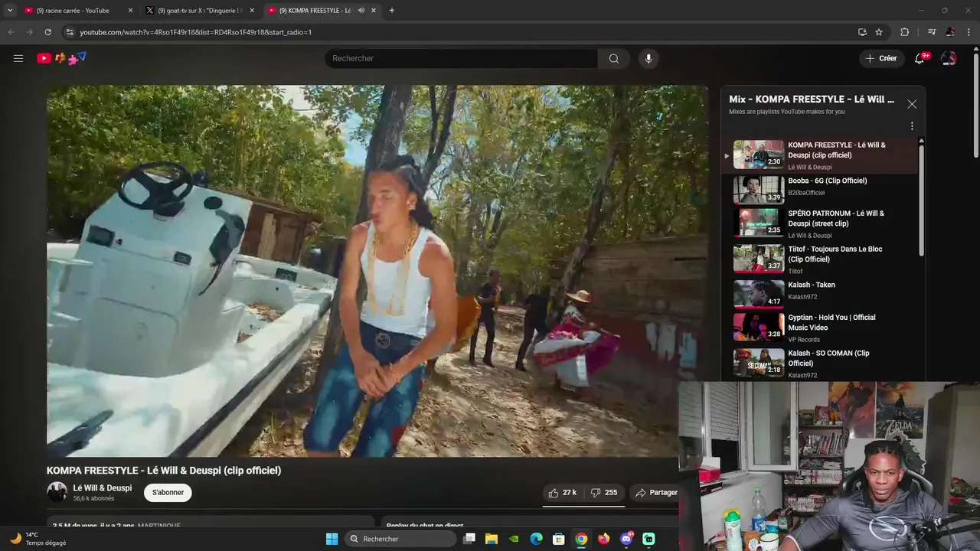Click the browser address bar URL
980x551 pixels.
point(196,32)
